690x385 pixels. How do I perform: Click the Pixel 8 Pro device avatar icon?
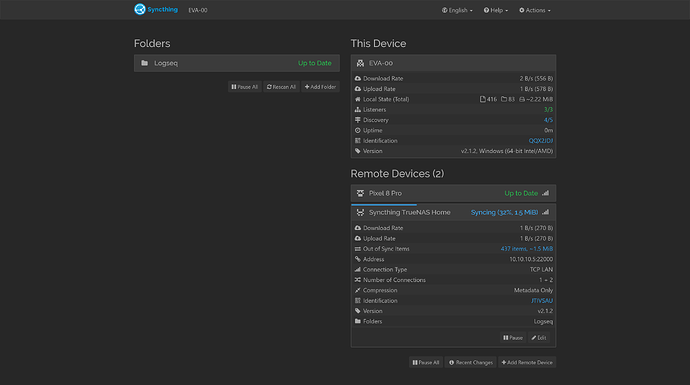360,193
